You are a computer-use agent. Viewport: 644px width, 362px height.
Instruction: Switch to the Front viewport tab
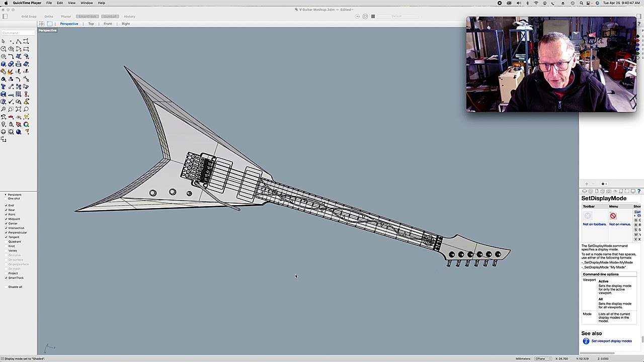(x=108, y=24)
